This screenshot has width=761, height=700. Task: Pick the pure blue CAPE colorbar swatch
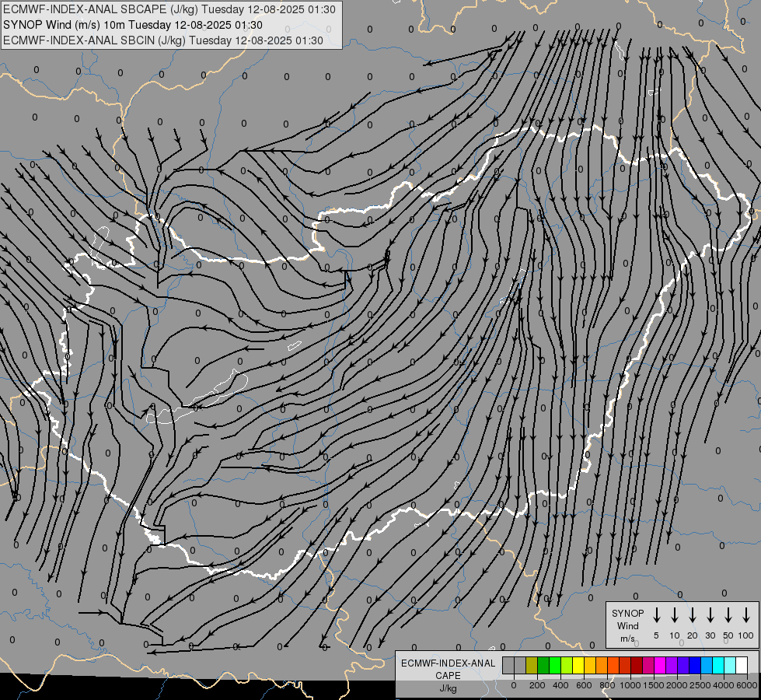click(x=695, y=665)
